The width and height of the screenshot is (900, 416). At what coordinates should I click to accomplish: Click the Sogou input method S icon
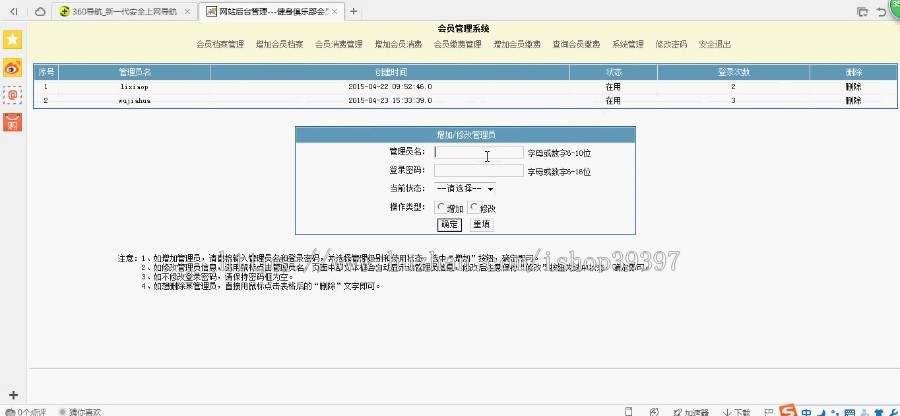pos(790,411)
